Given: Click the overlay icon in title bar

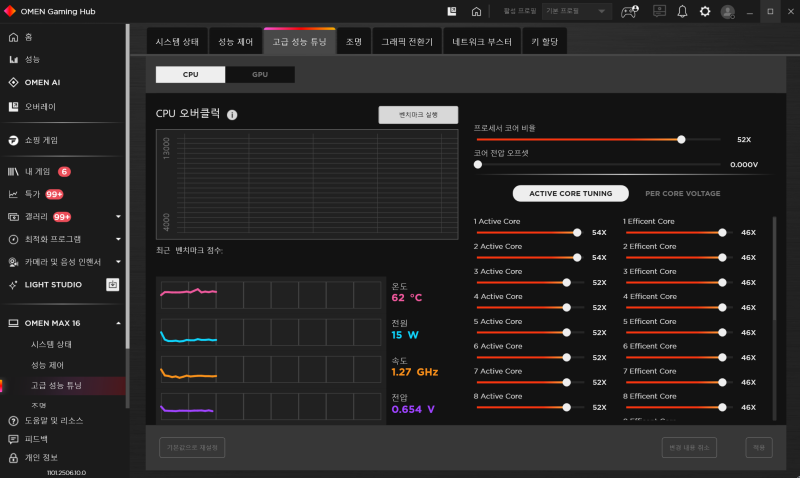Looking at the screenshot, I should (452, 11).
